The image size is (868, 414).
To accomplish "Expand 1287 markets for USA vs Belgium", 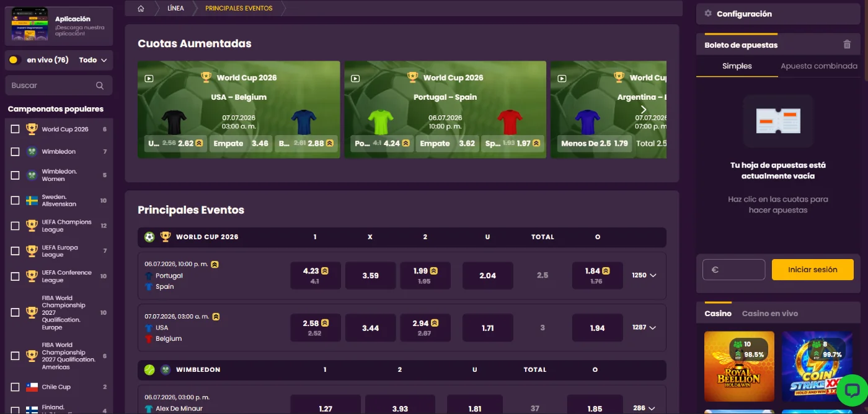I will coord(644,327).
